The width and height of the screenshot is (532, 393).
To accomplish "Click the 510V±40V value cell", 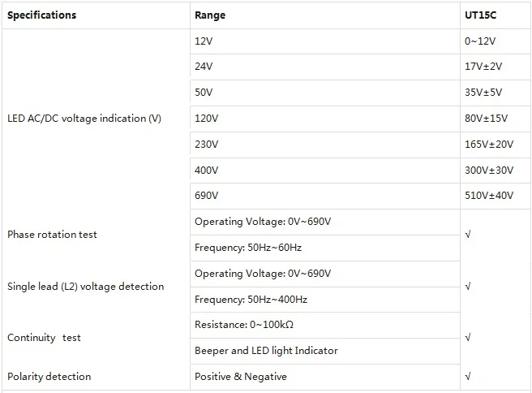I will tap(489, 196).
